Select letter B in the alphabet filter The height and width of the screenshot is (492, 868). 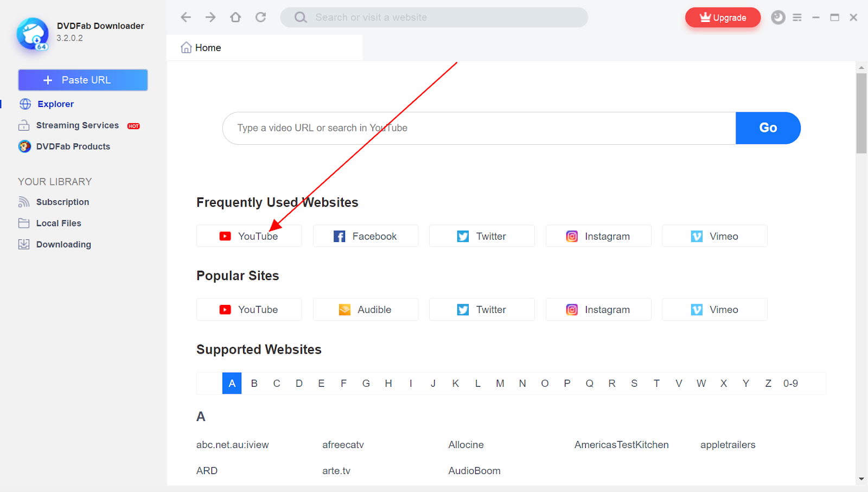(254, 384)
